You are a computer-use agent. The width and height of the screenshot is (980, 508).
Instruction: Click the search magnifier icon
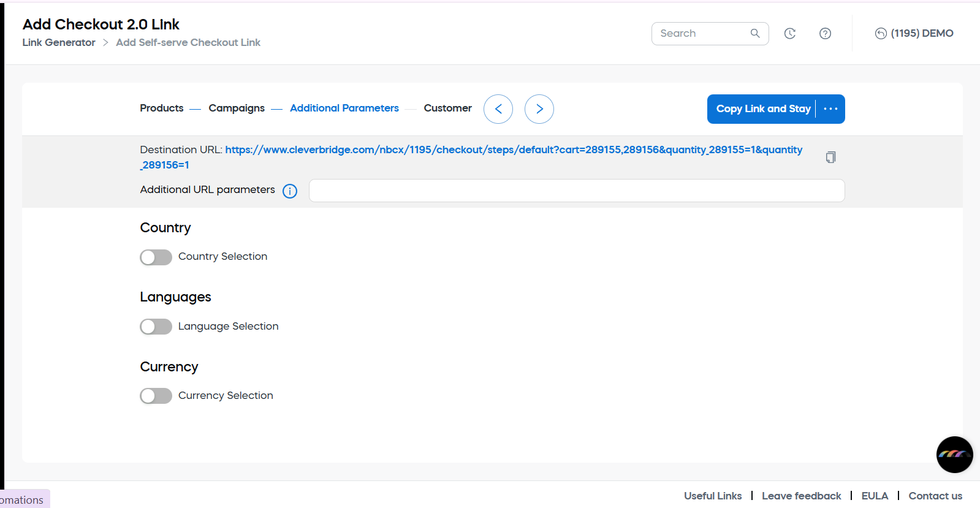click(x=755, y=34)
